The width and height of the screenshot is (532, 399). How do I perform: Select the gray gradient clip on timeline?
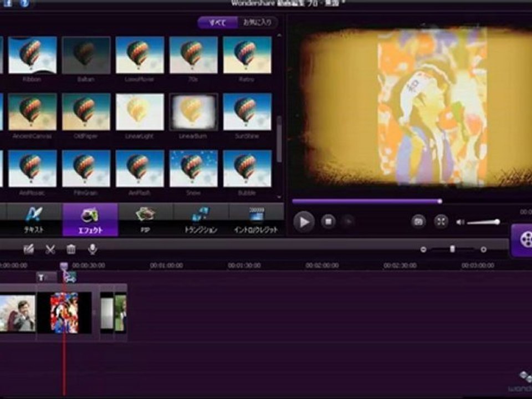[107, 313]
